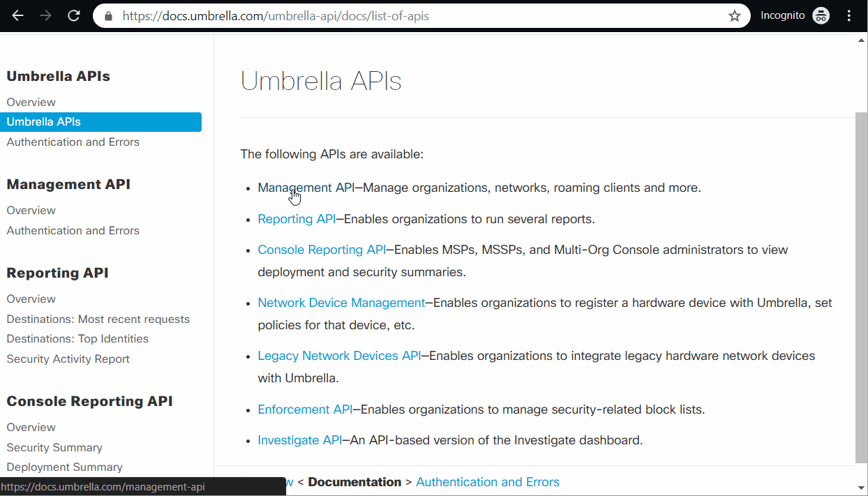The image size is (868, 496).
Task: Open the Management API link
Action: (306, 188)
